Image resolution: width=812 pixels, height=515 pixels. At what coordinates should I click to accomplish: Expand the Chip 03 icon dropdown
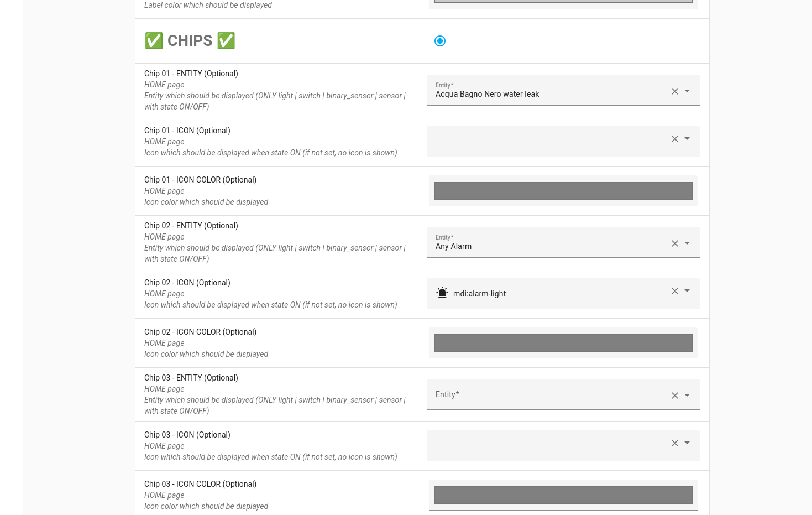[687, 443]
